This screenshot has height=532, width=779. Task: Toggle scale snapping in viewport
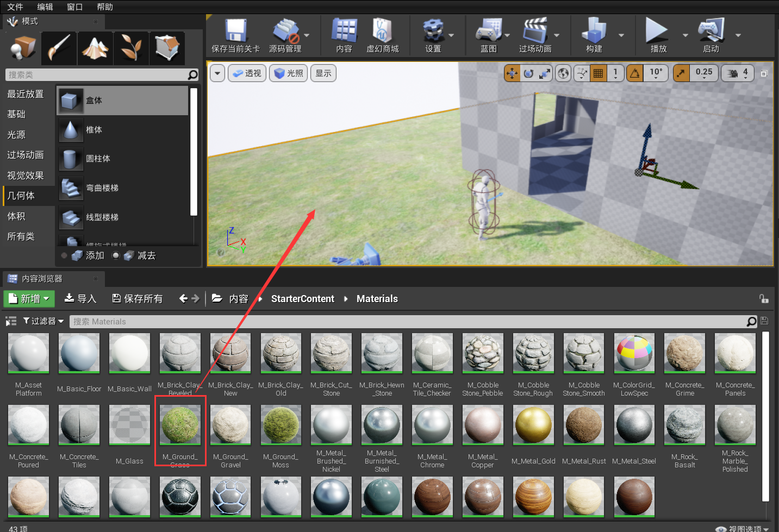681,73
